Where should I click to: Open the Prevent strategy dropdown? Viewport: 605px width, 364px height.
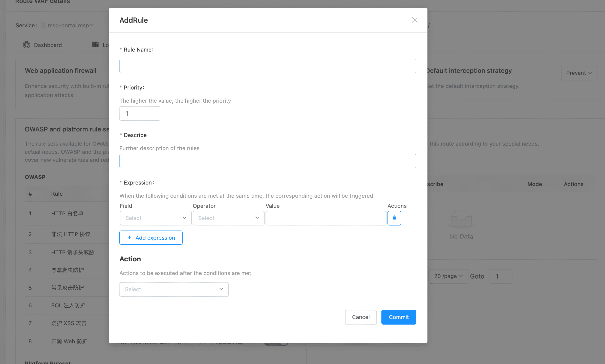[579, 73]
